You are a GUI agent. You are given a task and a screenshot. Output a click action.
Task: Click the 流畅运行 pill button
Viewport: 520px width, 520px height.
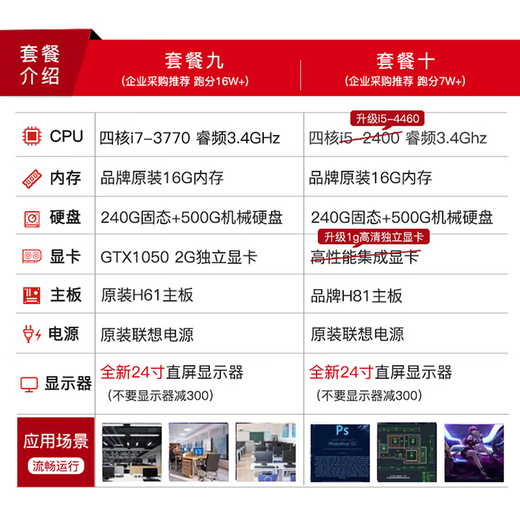tap(56, 466)
